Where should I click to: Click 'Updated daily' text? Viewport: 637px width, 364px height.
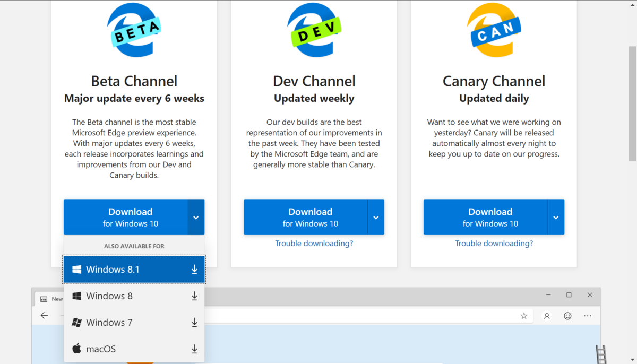(494, 99)
